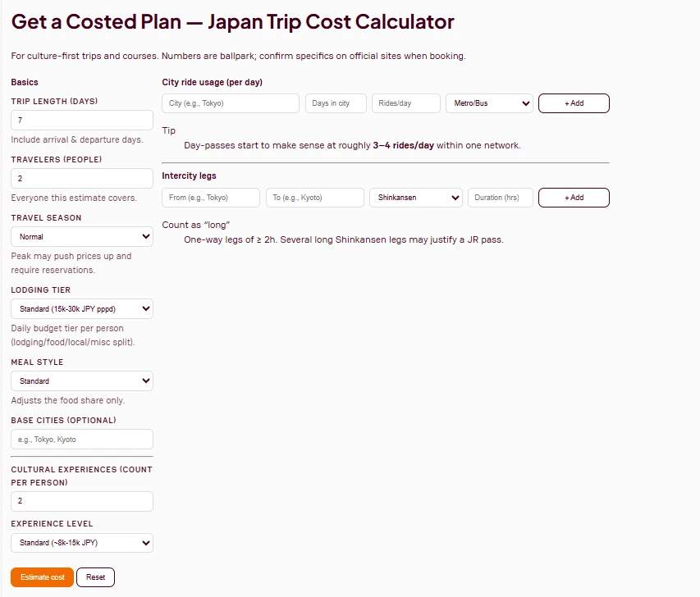This screenshot has width=700, height=597.
Task: Click the Trip Length days field
Action: (81, 120)
